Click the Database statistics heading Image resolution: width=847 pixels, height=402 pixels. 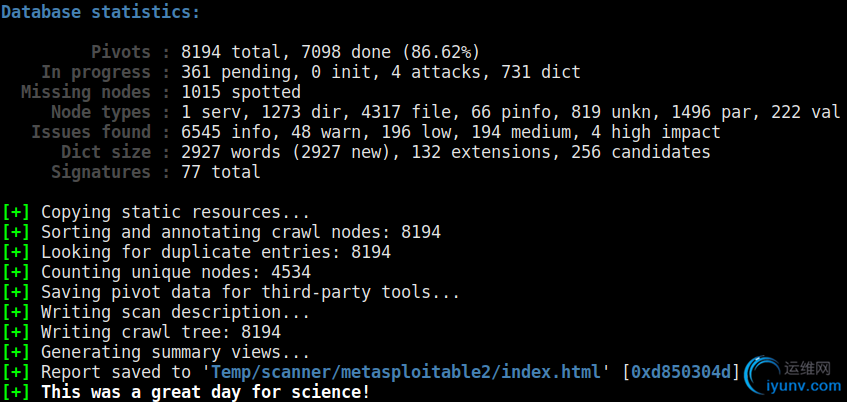[100, 12]
